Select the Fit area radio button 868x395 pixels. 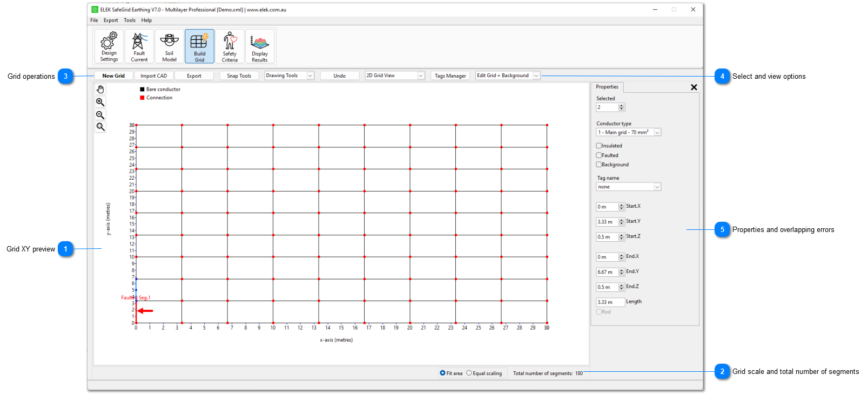pos(443,373)
